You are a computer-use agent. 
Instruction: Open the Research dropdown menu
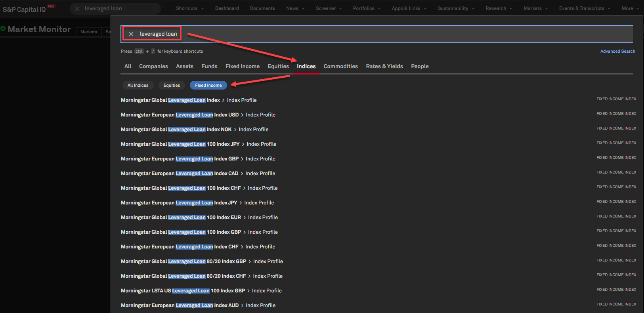(499, 8)
